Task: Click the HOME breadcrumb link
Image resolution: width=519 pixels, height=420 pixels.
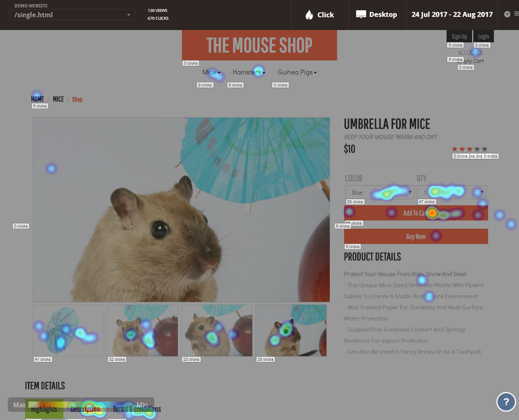Action: [x=37, y=99]
